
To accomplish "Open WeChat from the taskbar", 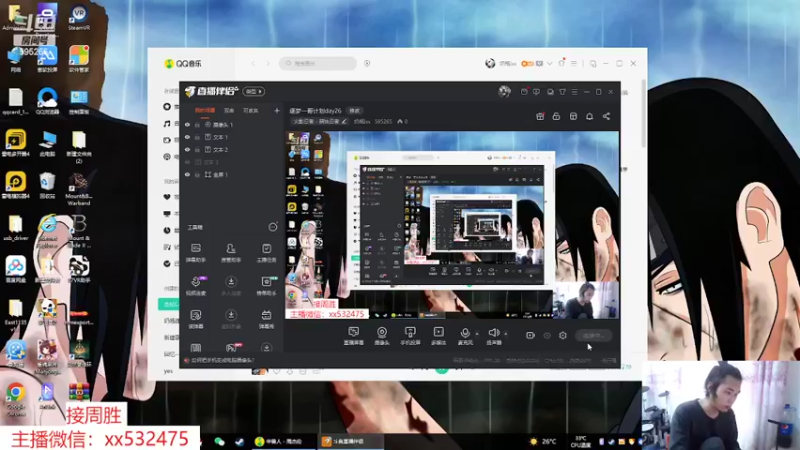I will coord(219,442).
